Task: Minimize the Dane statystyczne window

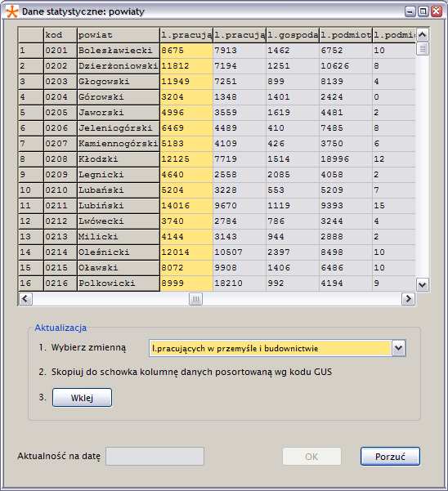Action: [x=410, y=11]
